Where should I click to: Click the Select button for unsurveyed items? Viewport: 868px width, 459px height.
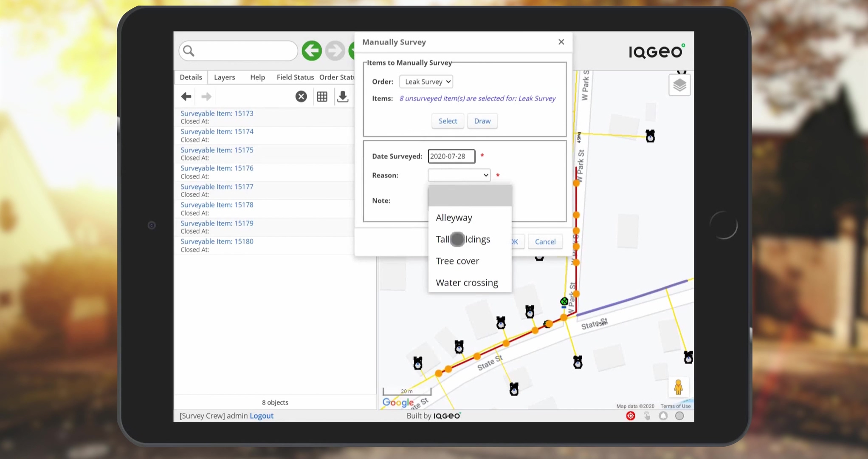point(447,120)
